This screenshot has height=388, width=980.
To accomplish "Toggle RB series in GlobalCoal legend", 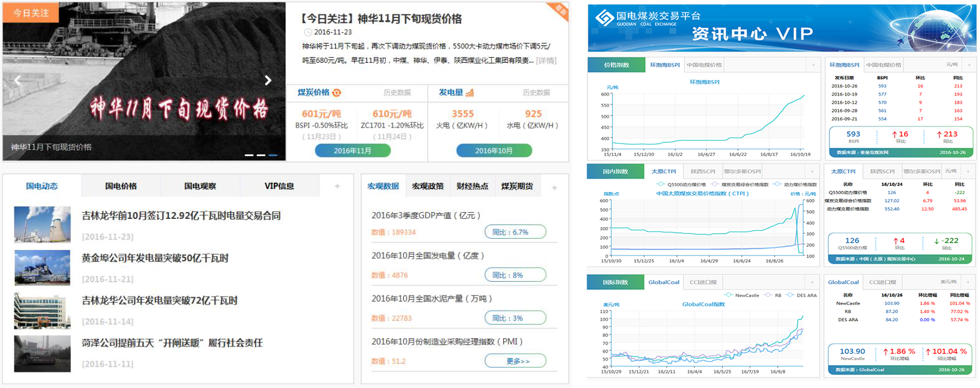I will 773,295.
